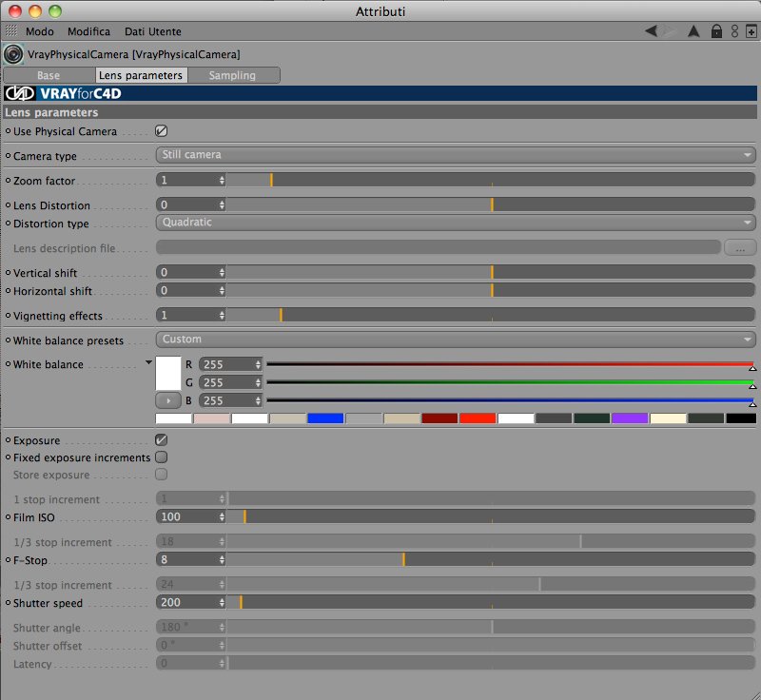
Task: Click the Zoom factor value stepper arrows
Action: coord(222,180)
